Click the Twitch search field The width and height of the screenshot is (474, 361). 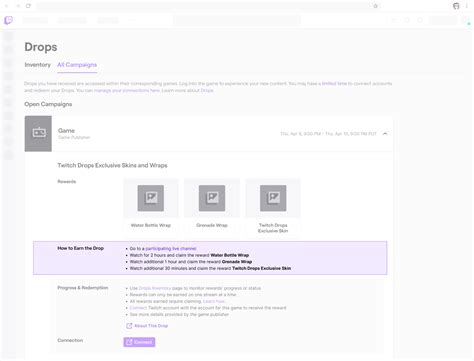237,20
